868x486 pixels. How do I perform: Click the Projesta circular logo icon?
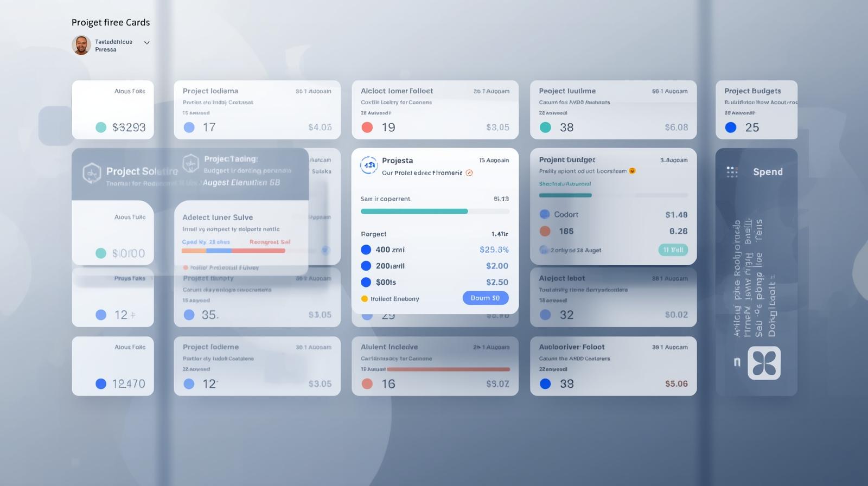click(x=369, y=165)
